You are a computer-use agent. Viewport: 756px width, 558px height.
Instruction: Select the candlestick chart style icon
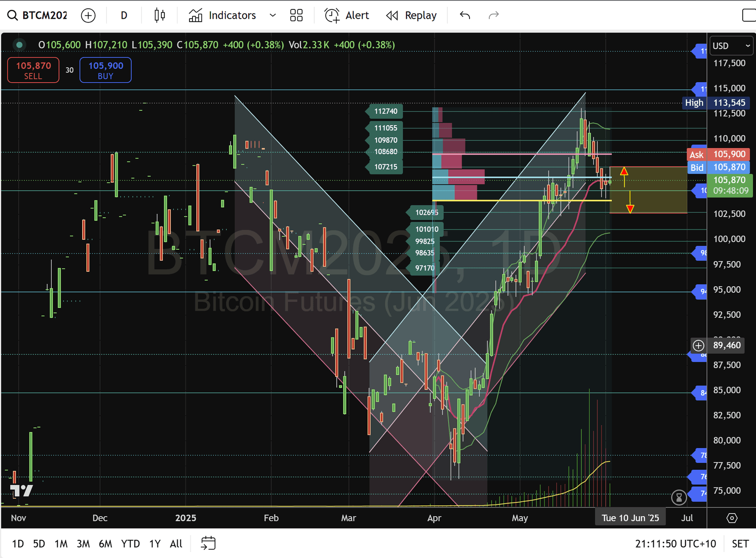[x=158, y=15]
